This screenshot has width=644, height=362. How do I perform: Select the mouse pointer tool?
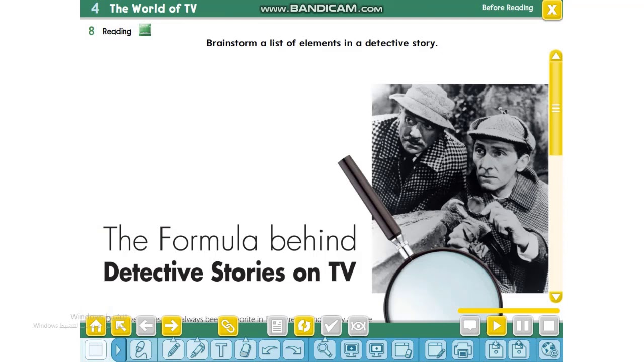tap(141, 349)
